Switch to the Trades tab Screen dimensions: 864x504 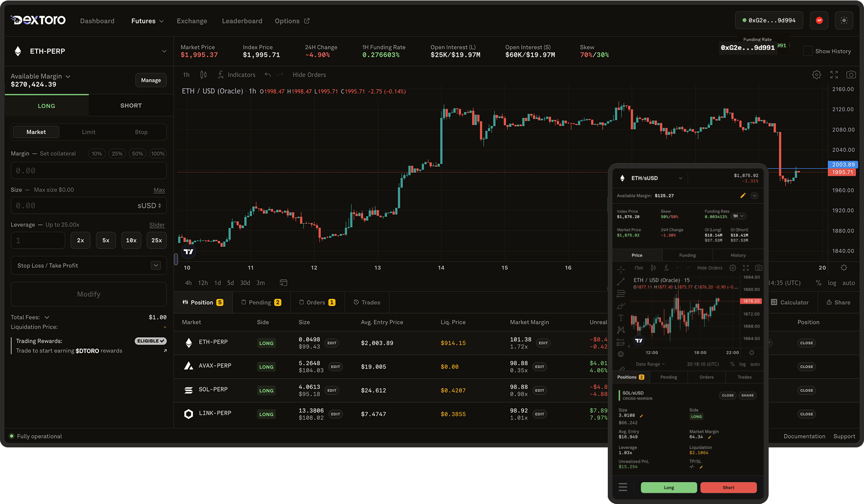367,302
